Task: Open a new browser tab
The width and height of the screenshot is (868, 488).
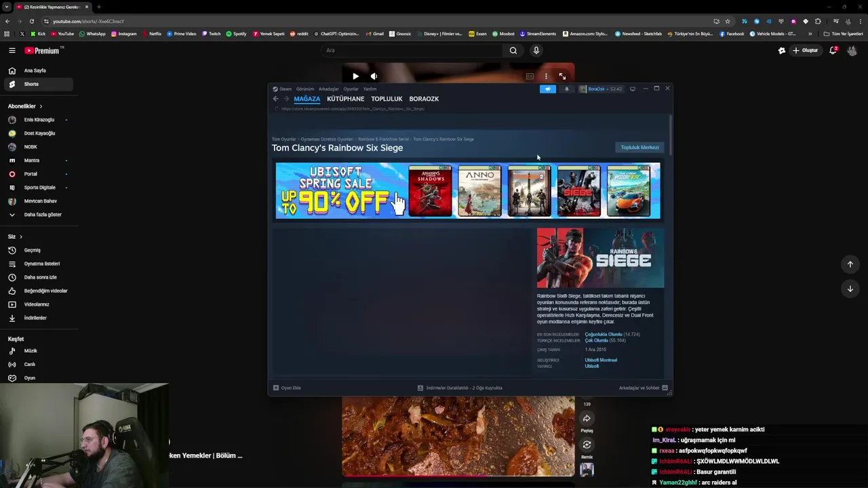Action: [x=98, y=7]
